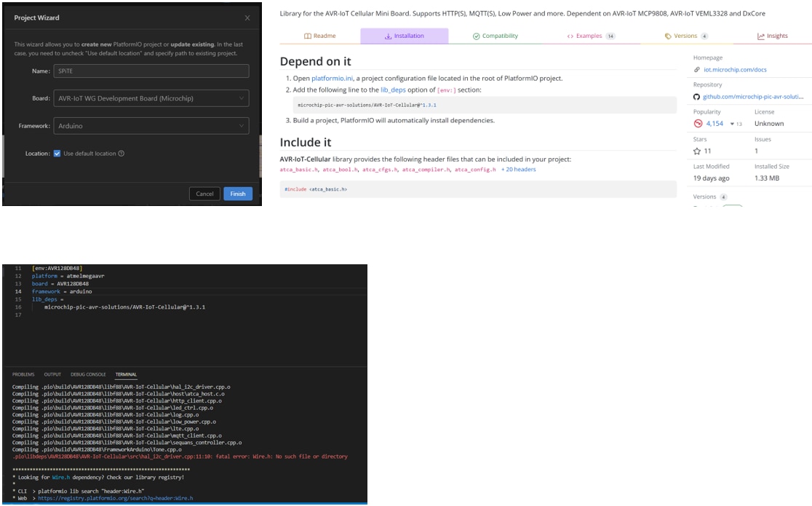This screenshot has height=506, width=812.
Task: Click the atca_cfgs.h header name
Action: (380, 170)
